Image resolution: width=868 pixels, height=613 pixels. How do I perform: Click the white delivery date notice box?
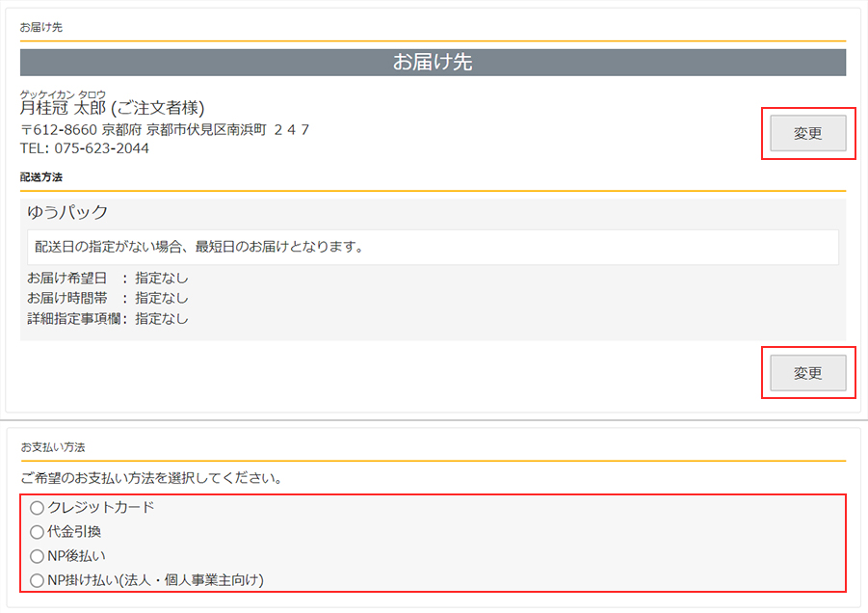[x=433, y=247]
